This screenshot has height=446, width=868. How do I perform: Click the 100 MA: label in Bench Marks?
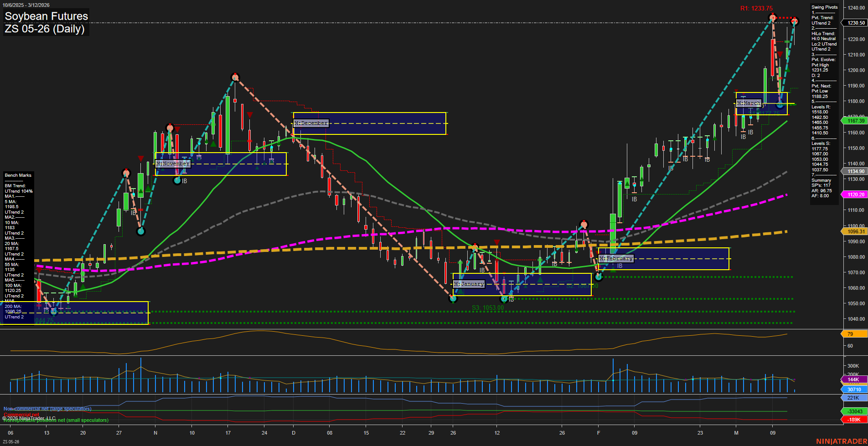13,286
